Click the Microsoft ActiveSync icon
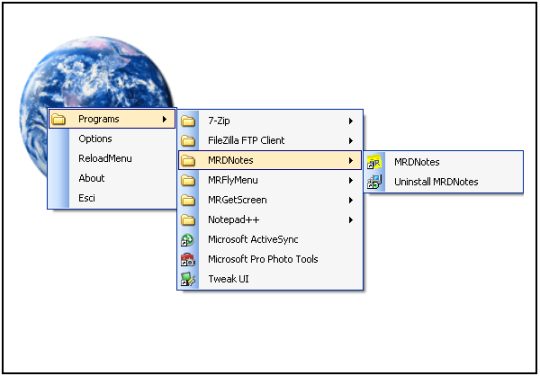Viewport: 540px width, 376px height. coord(188,240)
